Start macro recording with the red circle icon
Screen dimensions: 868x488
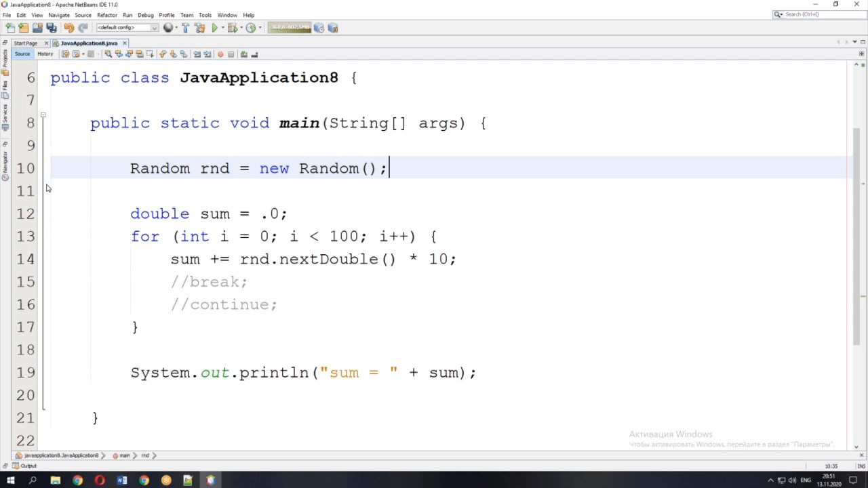click(220, 54)
